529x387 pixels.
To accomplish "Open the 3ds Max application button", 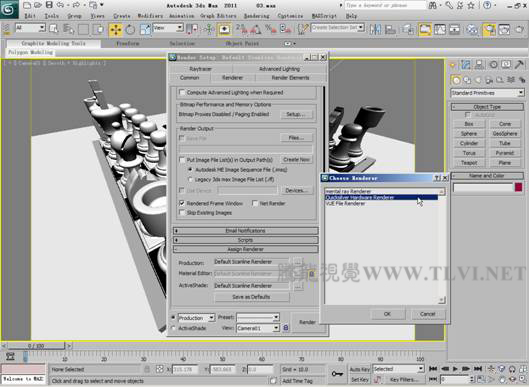I will pos(9,9).
